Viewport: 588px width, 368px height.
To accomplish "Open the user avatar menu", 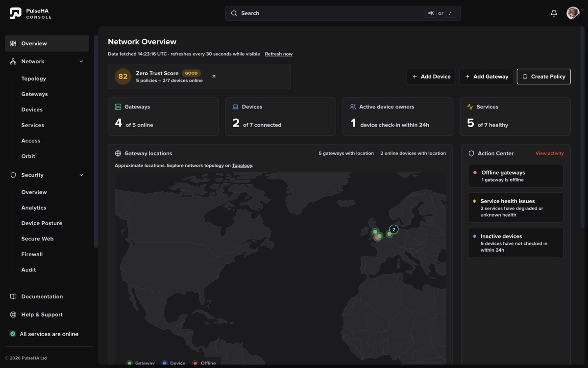I will point(573,13).
